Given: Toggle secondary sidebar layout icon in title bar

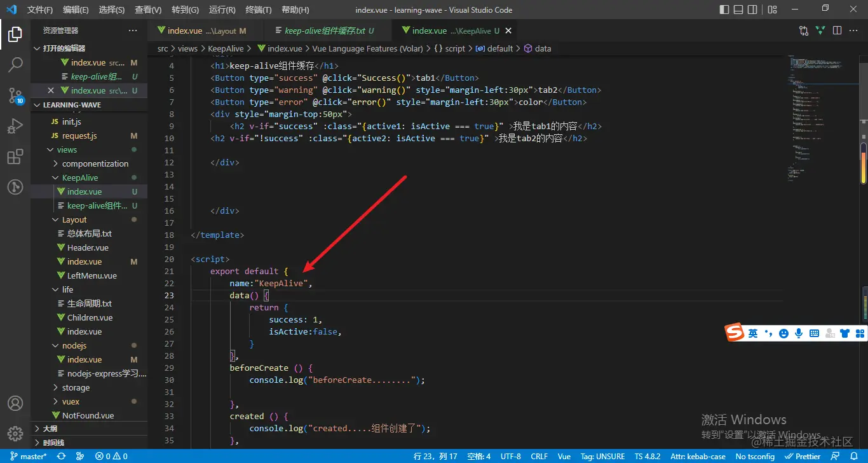Looking at the screenshot, I should click(x=752, y=10).
